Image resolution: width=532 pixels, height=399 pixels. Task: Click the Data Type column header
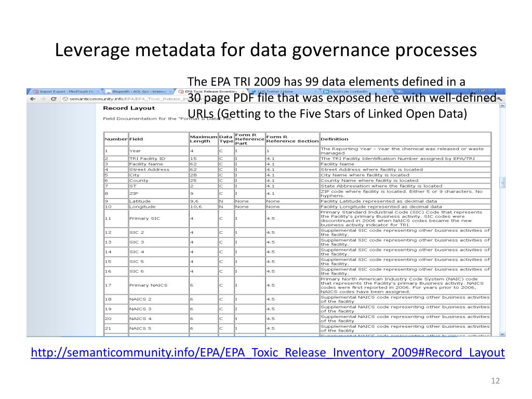coord(226,139)
